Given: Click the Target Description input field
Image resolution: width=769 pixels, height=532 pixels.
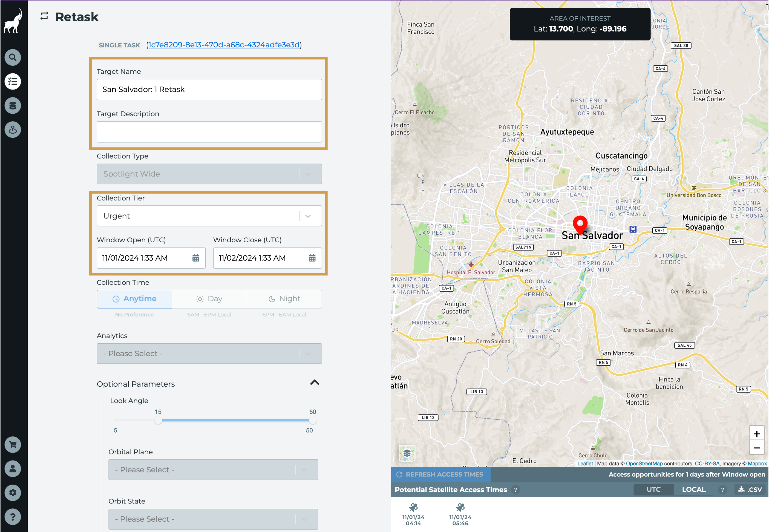Looking at the screenshot, I should pos(209,132).
